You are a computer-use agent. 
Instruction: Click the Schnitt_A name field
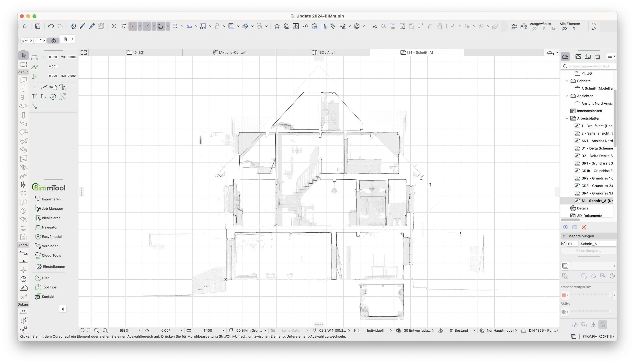coord(598,244)
